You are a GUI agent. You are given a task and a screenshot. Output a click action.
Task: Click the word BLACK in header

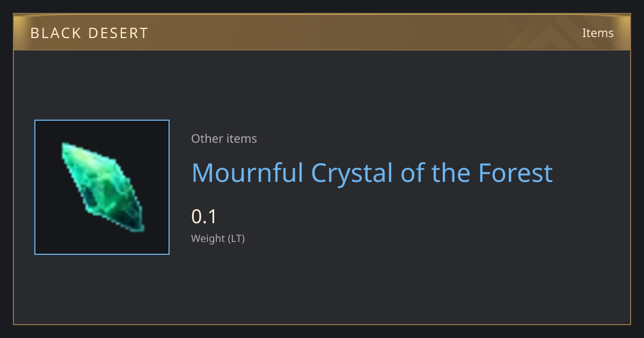point(56,33)
